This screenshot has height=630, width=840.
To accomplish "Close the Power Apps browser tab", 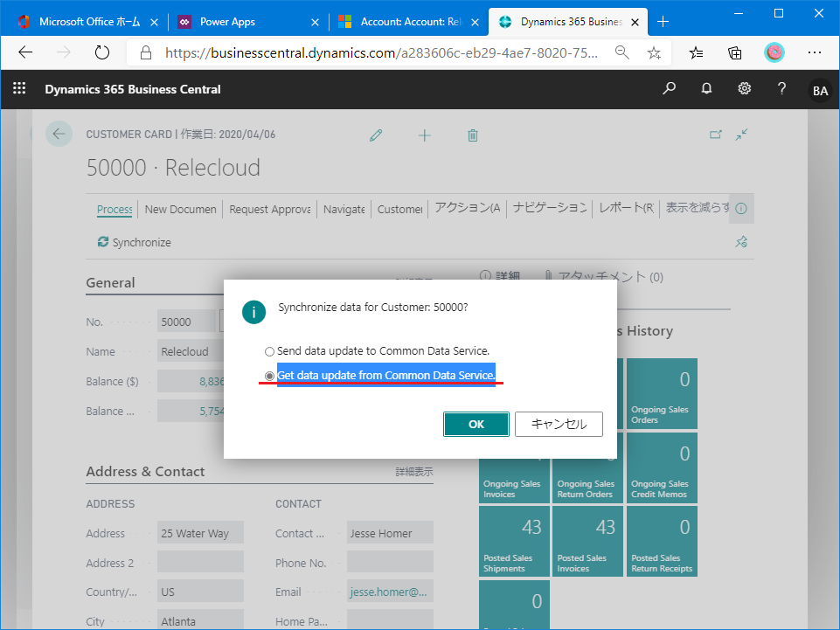I will click(315, 22).
